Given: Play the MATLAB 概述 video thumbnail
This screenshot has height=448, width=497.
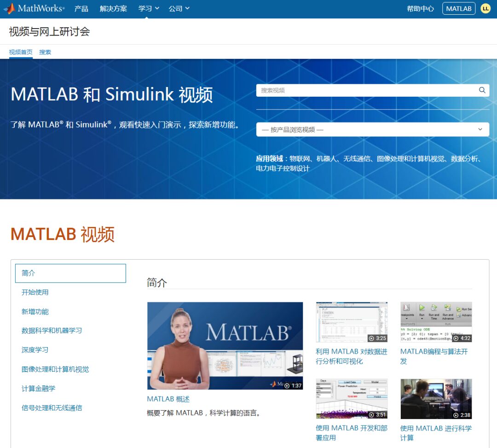Looking at the screenshot, I should (225, 346).
